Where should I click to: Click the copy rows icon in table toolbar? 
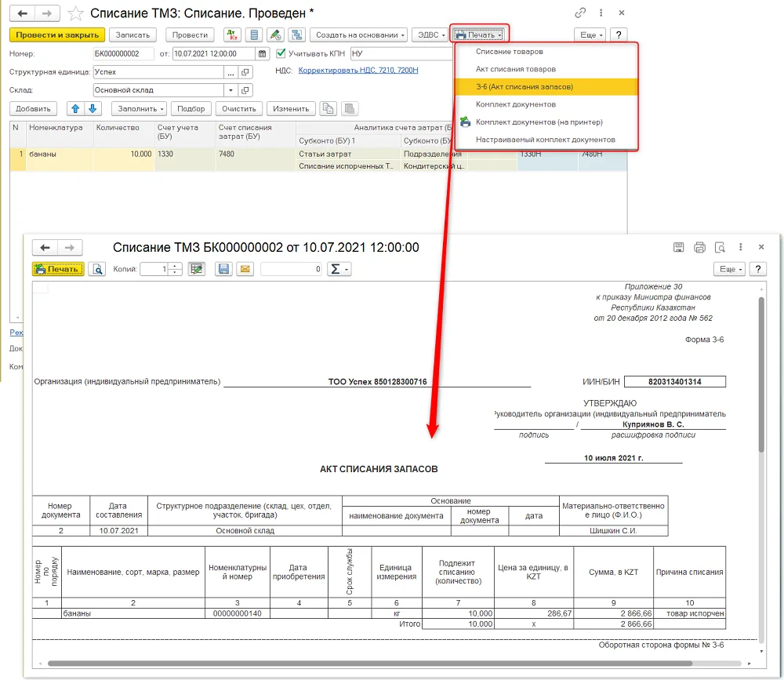pyautogui.click(x=328, y=108)
